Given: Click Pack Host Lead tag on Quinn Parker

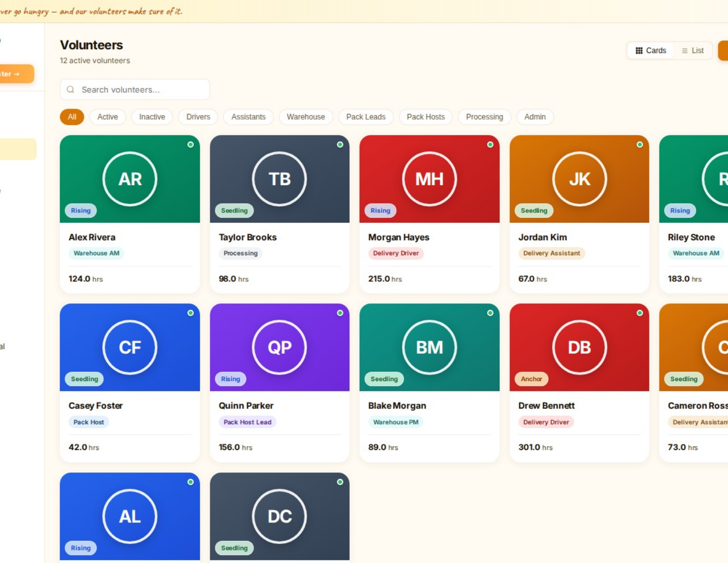Looking at the screenshot, I should pyautogui.click(x=247, y=422).
